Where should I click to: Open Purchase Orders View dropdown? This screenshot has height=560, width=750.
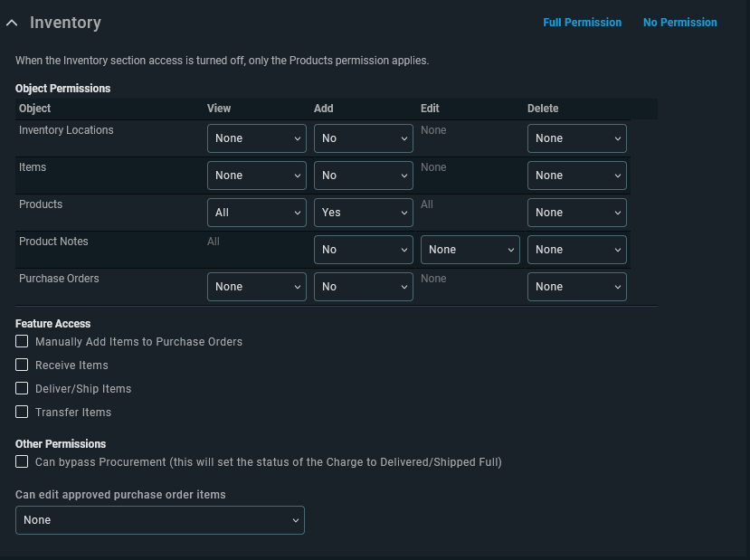pyautogui.click(x=257, y=287)
